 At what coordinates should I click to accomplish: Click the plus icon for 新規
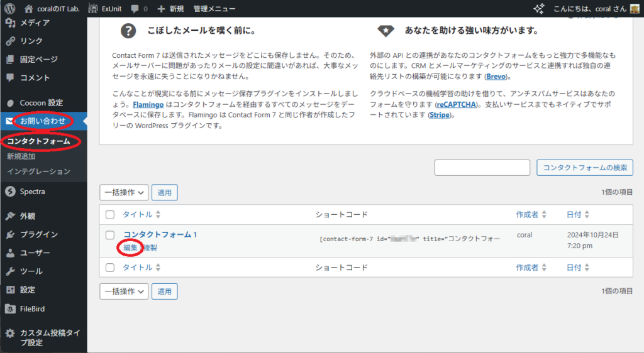click(161, 9)
